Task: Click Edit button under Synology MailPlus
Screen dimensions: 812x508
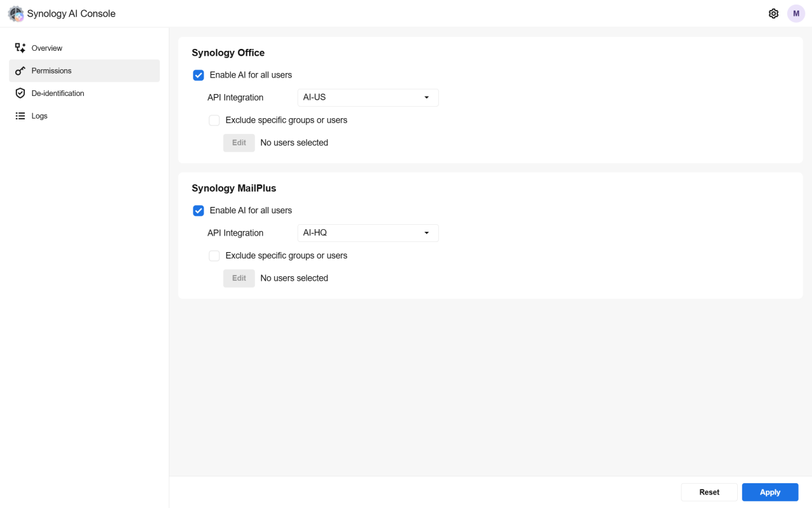Action: click(x=239, y=278)
